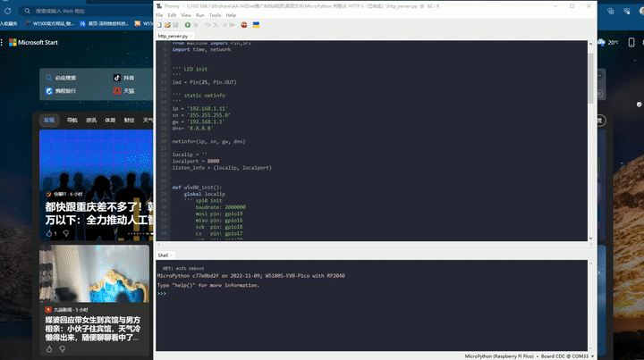This screenshot has width=644, height=360.
Task: Open the Tools menu in Thonny
Action: pos(216,15)
